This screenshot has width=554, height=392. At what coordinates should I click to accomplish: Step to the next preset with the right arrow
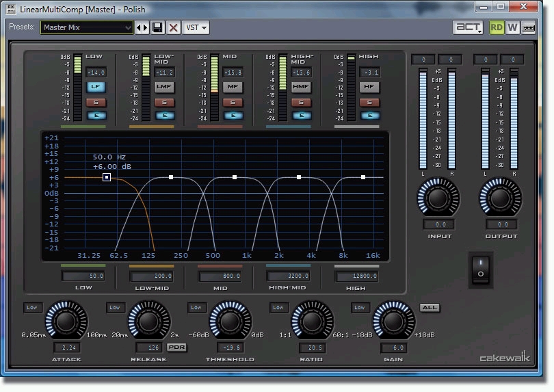point(145,27)
